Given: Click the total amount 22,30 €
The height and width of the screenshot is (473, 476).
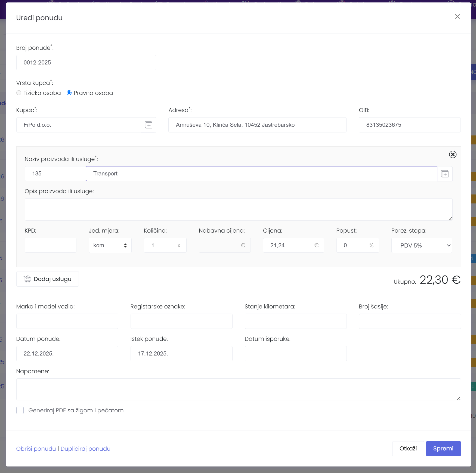Looking at the screenshot, I should coord(440,280).
